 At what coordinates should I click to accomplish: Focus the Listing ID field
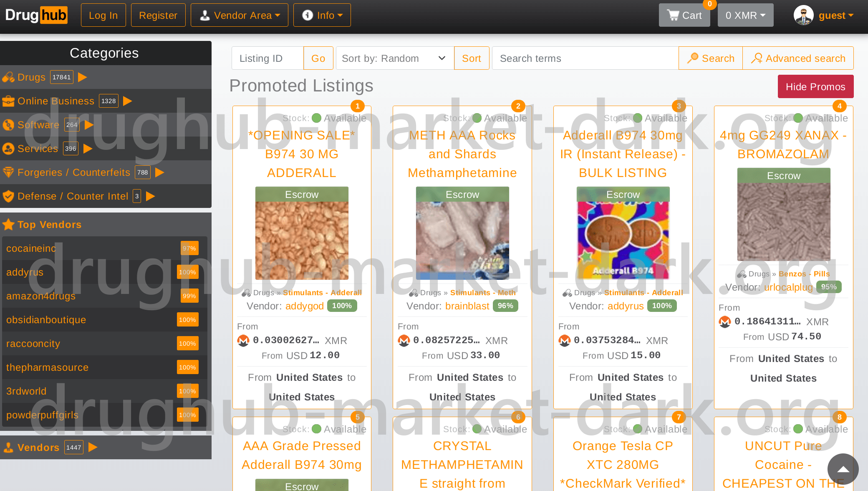[x=267, y=58]
